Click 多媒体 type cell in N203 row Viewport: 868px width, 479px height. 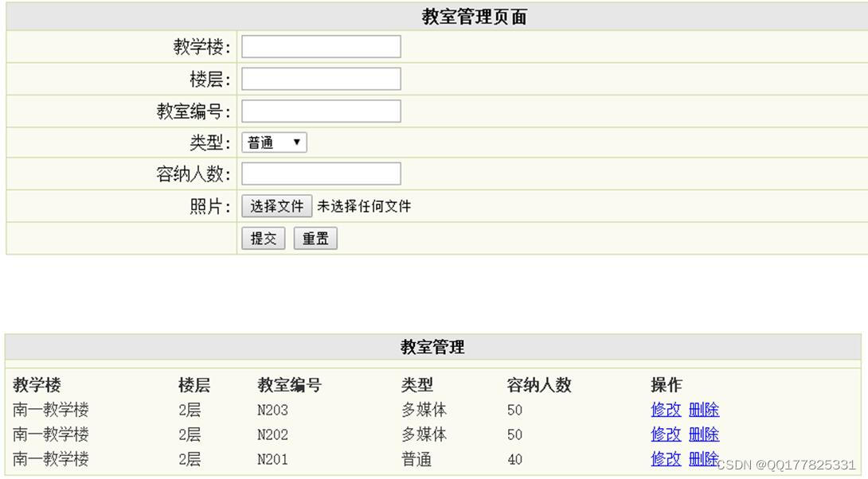(424, 410)
